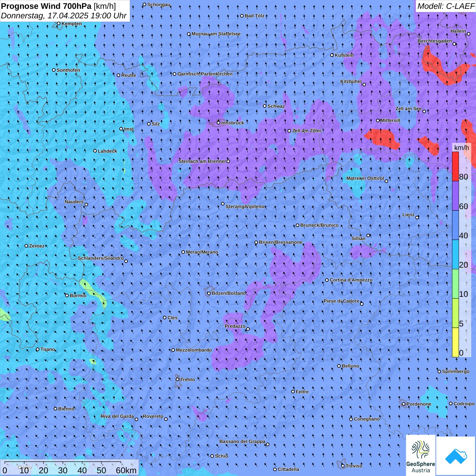Select the Zell am Ziller label
The image size is (476, 476).
click(x=307, y=131)
